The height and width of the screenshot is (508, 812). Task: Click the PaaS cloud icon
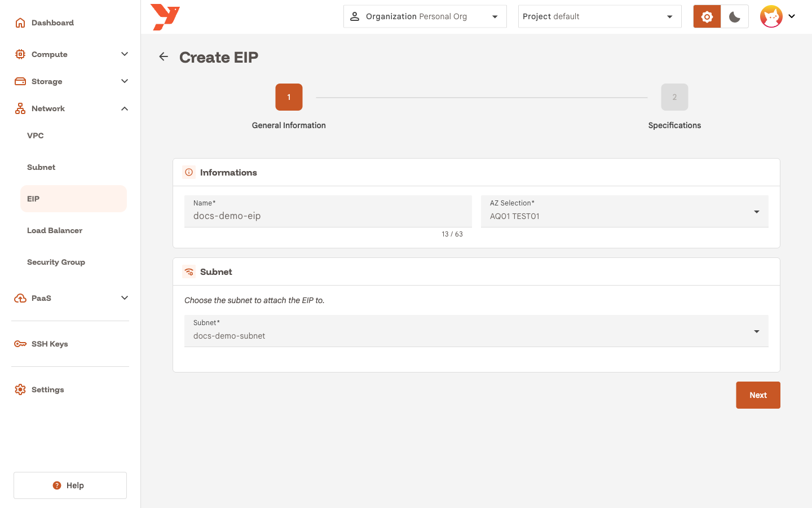(x=20, y=298)
